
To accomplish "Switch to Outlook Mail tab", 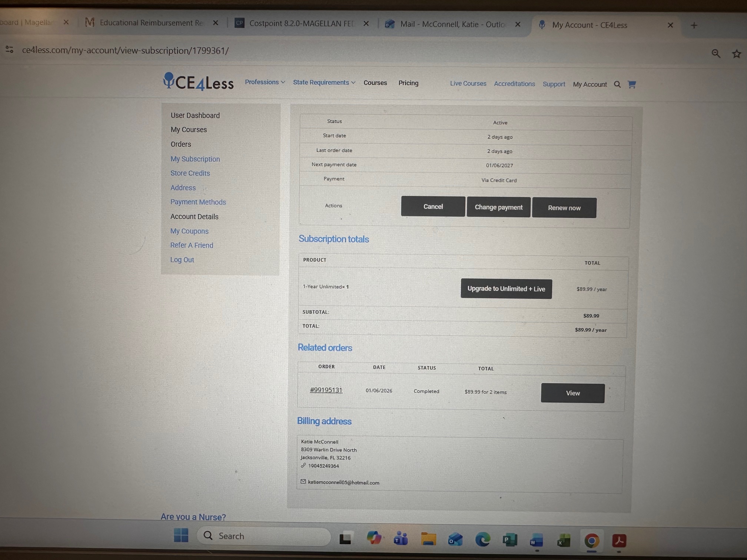I will [452, 24].
